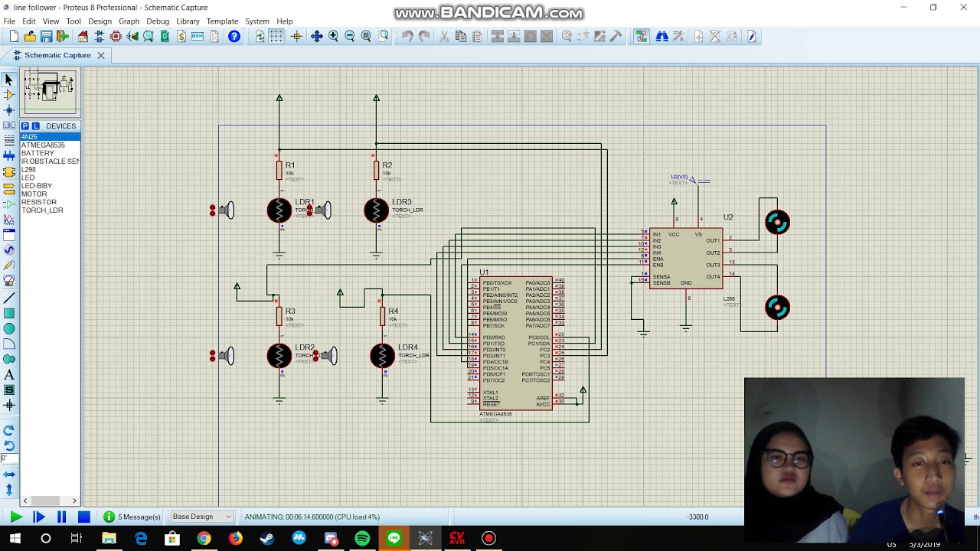Click the Save Project disk icon
The height and width of the screenshot is (551, 980).
coord(46,37)
